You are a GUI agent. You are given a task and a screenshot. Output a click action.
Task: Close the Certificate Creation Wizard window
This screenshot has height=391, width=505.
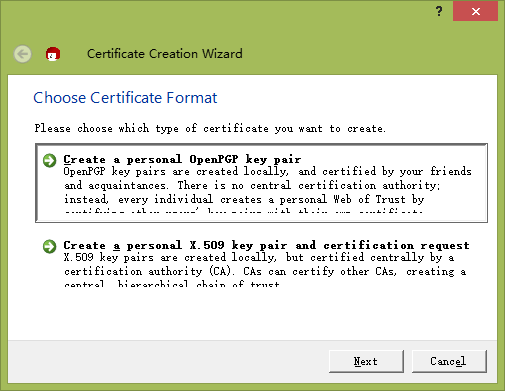tap(475, 11)
